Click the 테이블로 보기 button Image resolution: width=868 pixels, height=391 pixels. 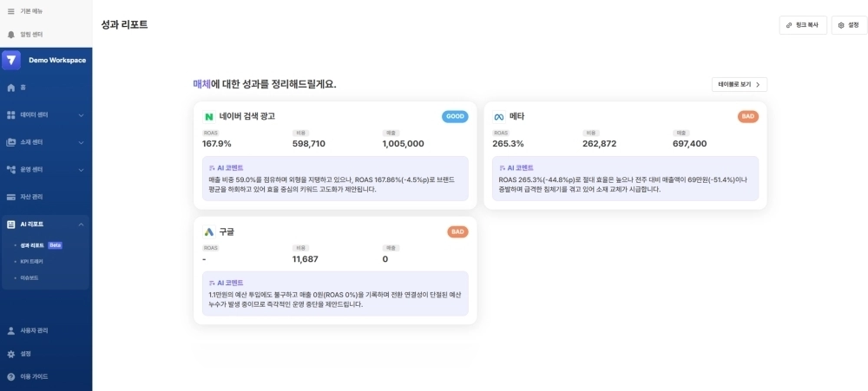(x=739, y=85)
